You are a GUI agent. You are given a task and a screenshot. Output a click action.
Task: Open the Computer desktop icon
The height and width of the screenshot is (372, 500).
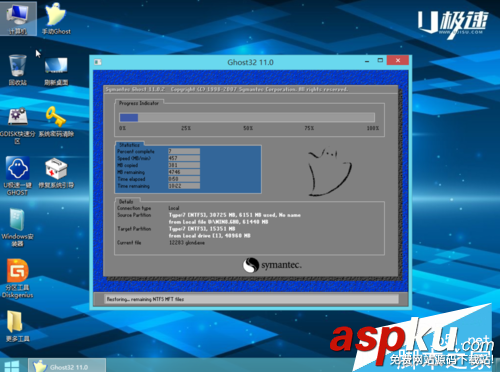coord(18,18)
